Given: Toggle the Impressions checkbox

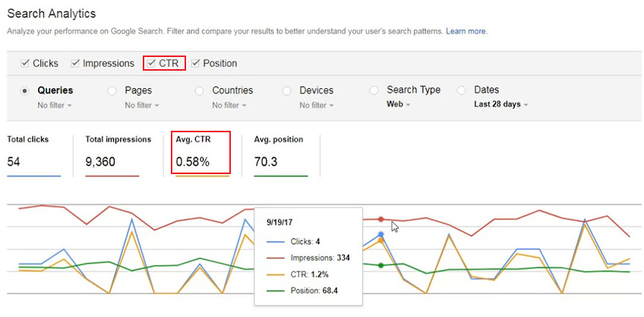Looking at the screenshot, I should click(x=75, y=63).
